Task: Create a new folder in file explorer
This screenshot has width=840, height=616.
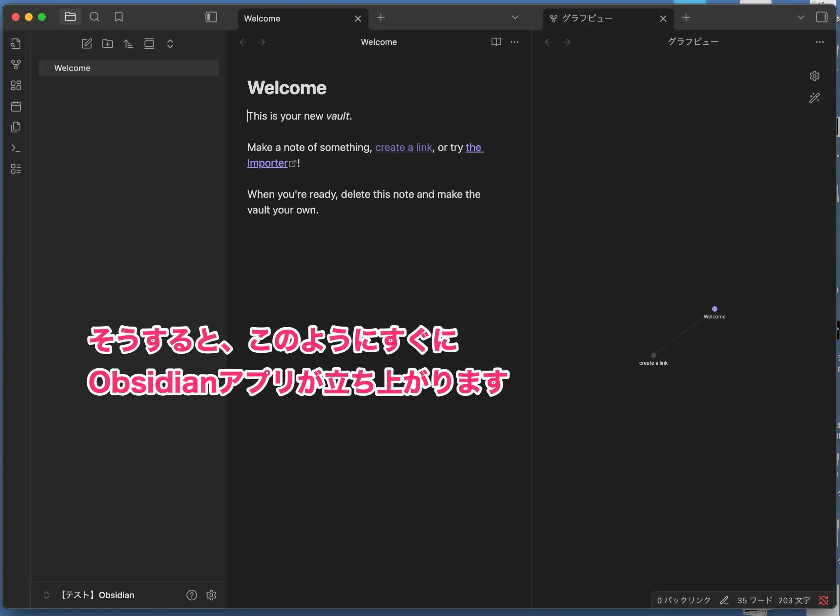Action: coord(107,44)
